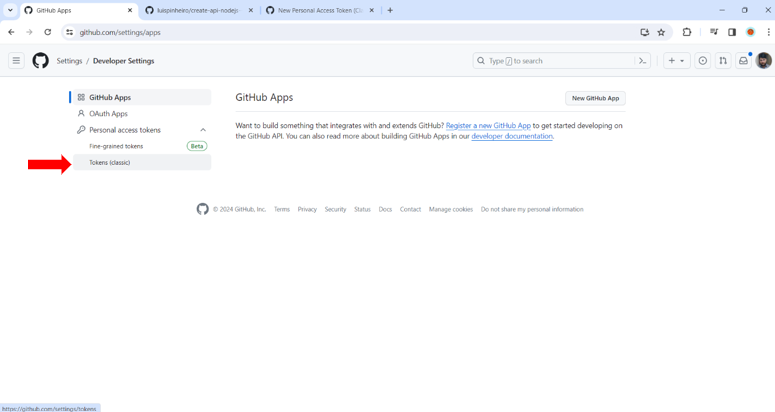The height and width of the screenshot is (412, 775).
Task: Click the GitHub Octocat logo in header
Action: click(41, 61)
